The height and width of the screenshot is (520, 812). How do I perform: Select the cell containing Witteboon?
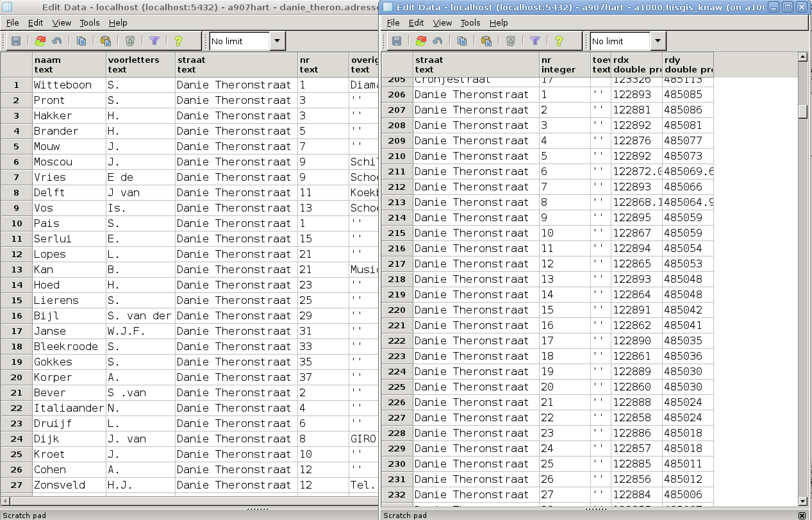(69, 85)
